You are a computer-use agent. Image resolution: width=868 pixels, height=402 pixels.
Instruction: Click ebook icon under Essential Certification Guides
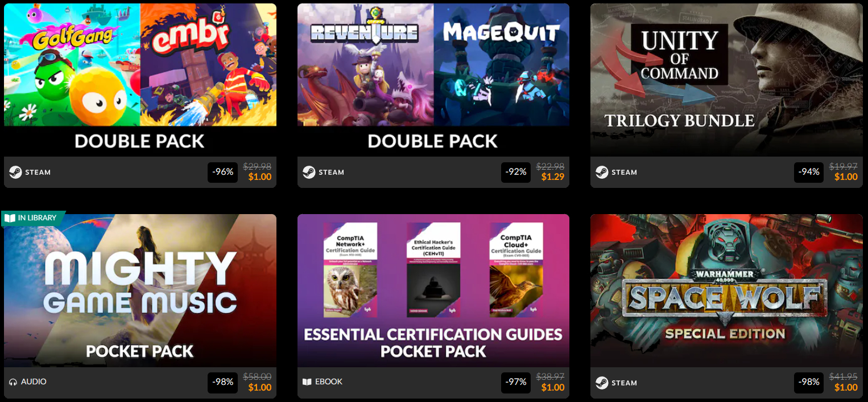(307, 382)
